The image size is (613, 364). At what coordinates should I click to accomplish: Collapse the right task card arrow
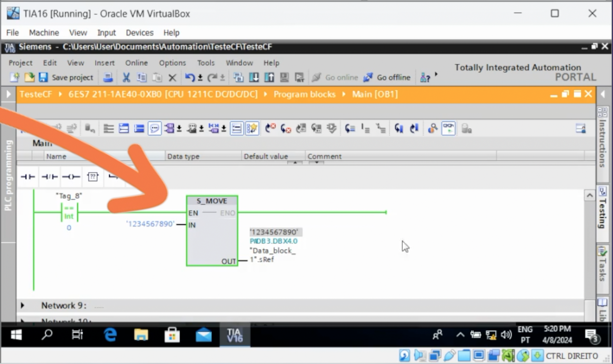(x=603, y=94)
